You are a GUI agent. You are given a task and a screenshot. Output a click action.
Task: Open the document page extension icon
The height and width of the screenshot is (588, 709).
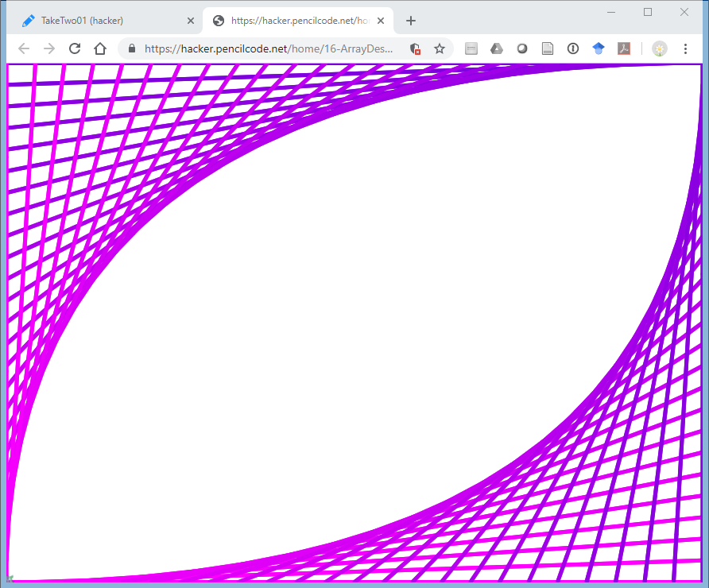(548, 48)
